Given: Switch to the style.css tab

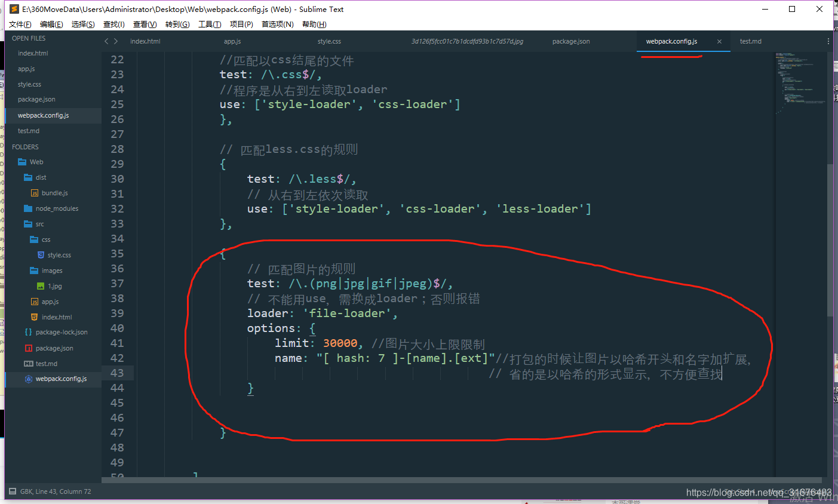Looking at the screenshot, I should [x=329, y=41].
